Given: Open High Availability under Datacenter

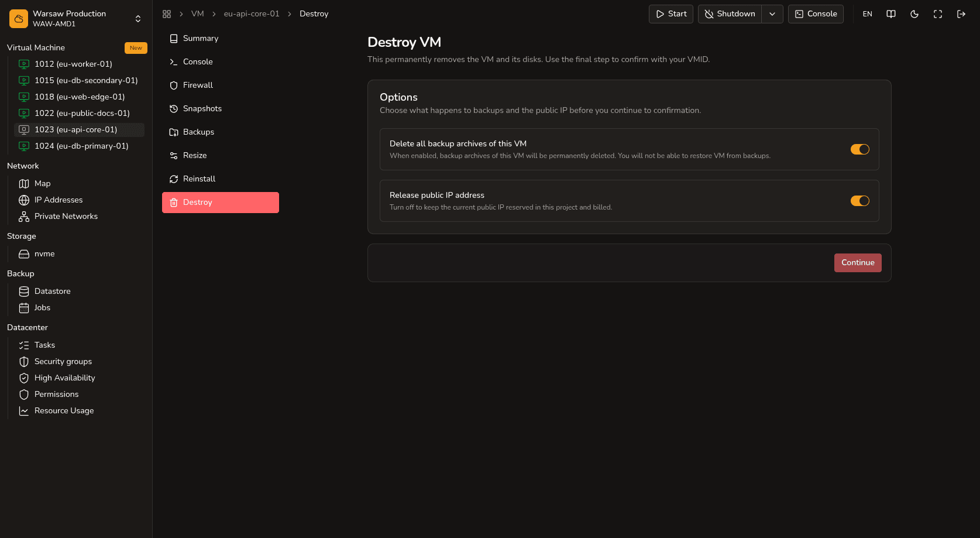Looking at the screenshot, I should pos(79,378).
